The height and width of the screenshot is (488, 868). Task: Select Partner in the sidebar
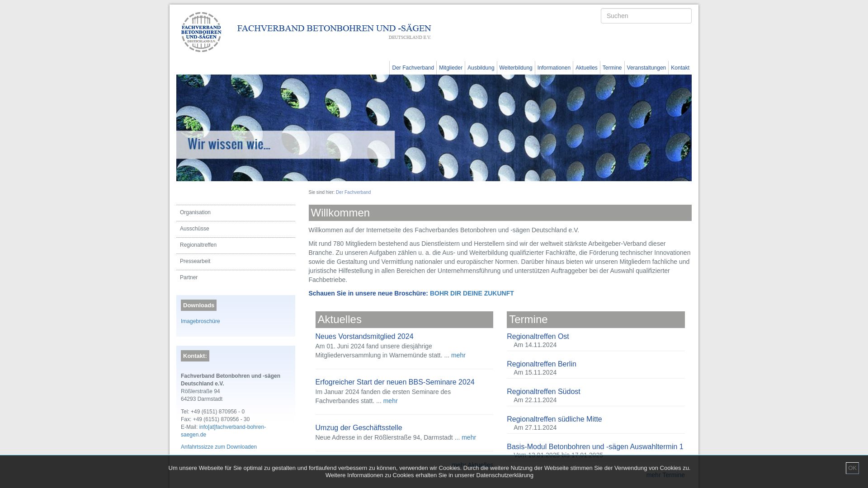pyautogui.click(x=236, y=278)
